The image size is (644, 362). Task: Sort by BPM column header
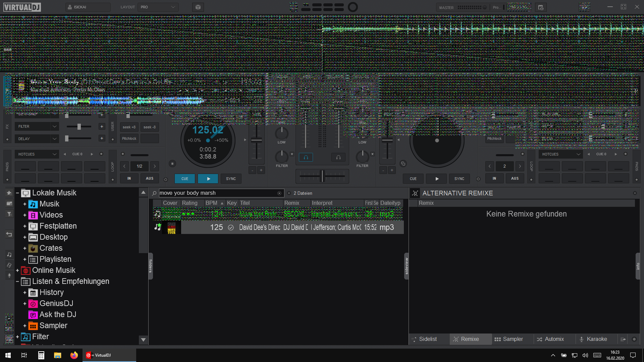(x=214, y=203)
